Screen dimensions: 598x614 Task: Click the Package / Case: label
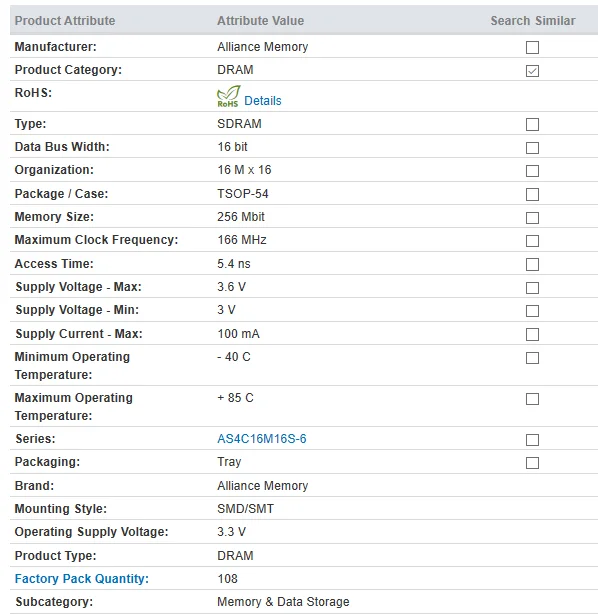tap(61, 194)
